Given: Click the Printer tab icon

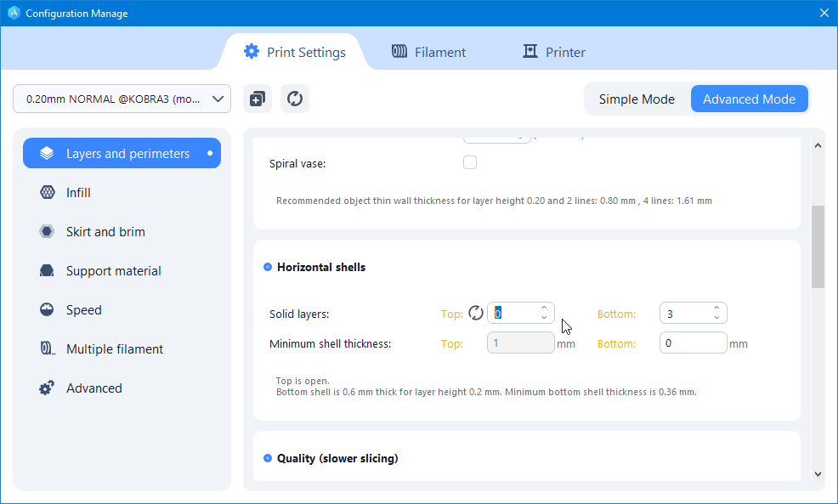Looking at the screenshot, I should tap(529, 51).
